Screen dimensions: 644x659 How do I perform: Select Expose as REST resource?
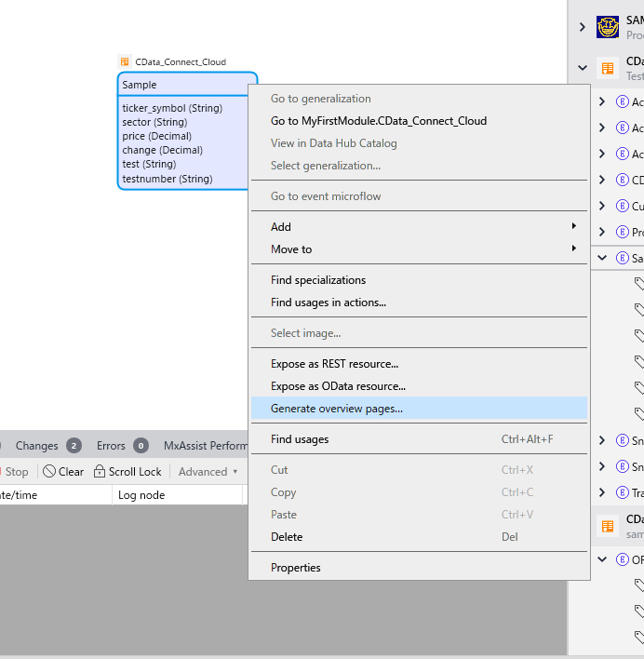click(334, 364)
